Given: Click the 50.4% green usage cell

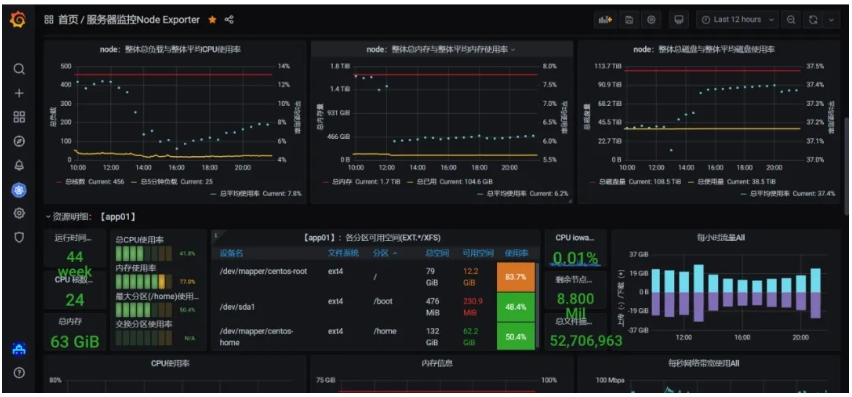Looking at the screenshot, I should point(516,337).
